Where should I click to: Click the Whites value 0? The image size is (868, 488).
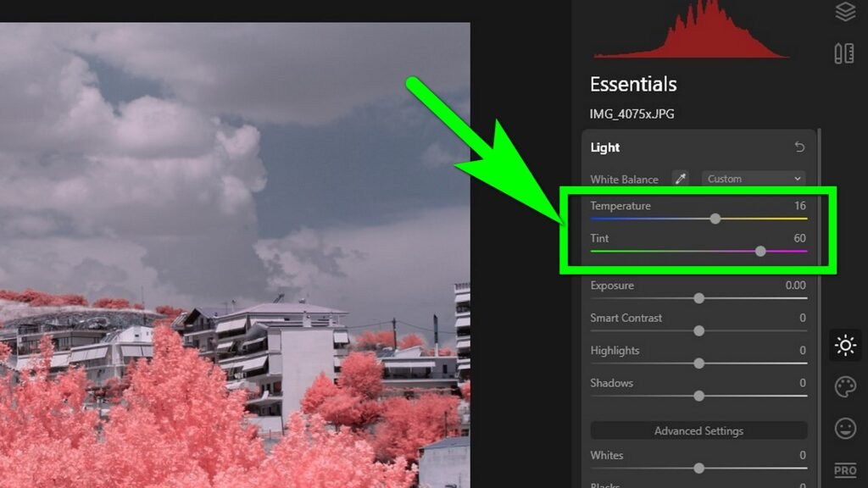pos(803,455)
